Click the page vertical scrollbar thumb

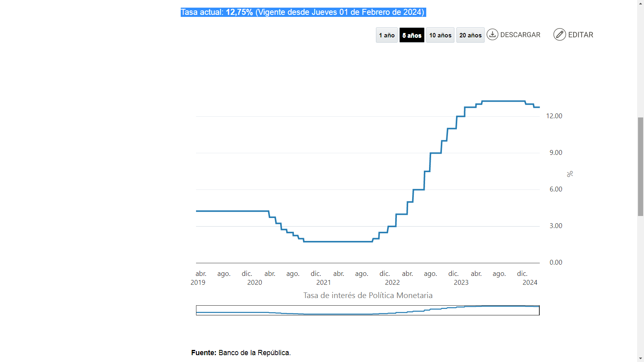tap(640, 167)
